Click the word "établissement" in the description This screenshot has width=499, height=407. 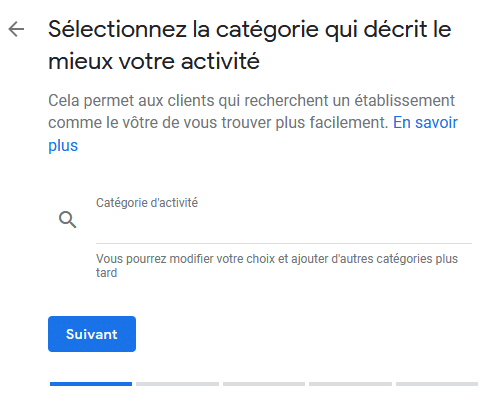(x=404, y=100)
